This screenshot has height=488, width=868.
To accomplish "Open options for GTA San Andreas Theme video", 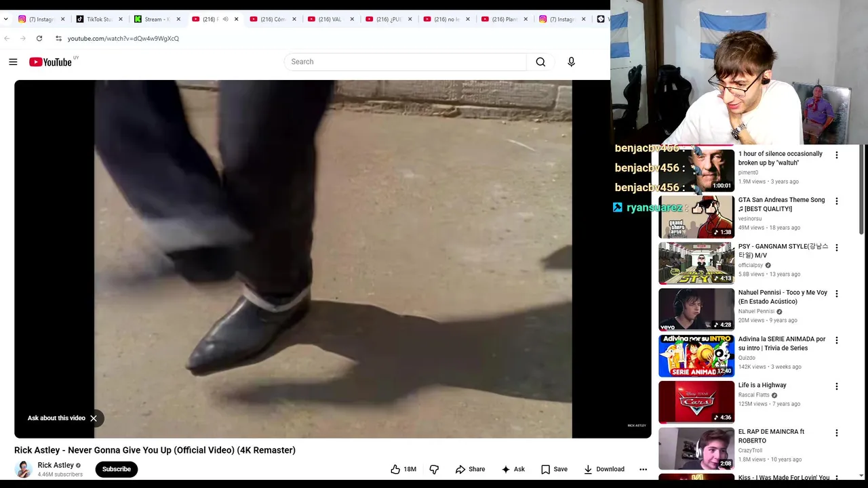I will coord(836,201).
